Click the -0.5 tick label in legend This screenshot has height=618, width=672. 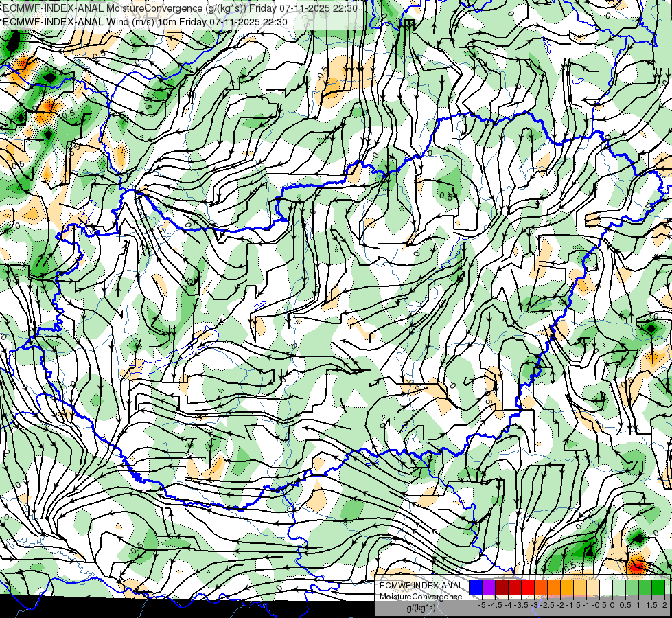click(599, 605)
